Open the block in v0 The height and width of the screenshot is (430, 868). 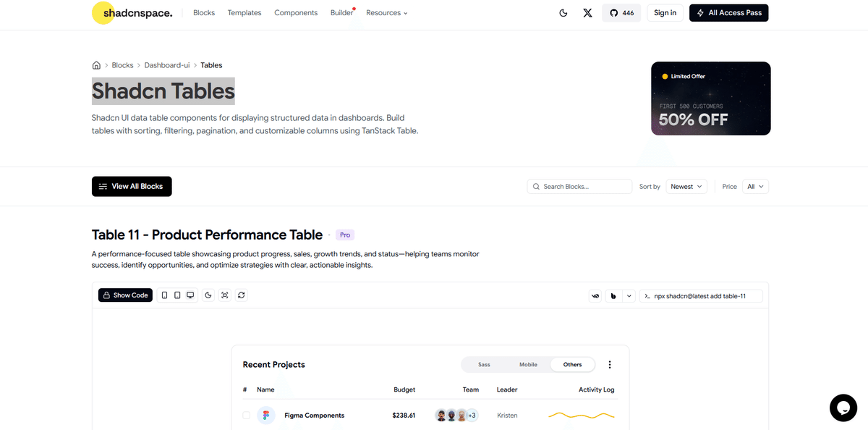pyautogui.click(x=595, y=296)
